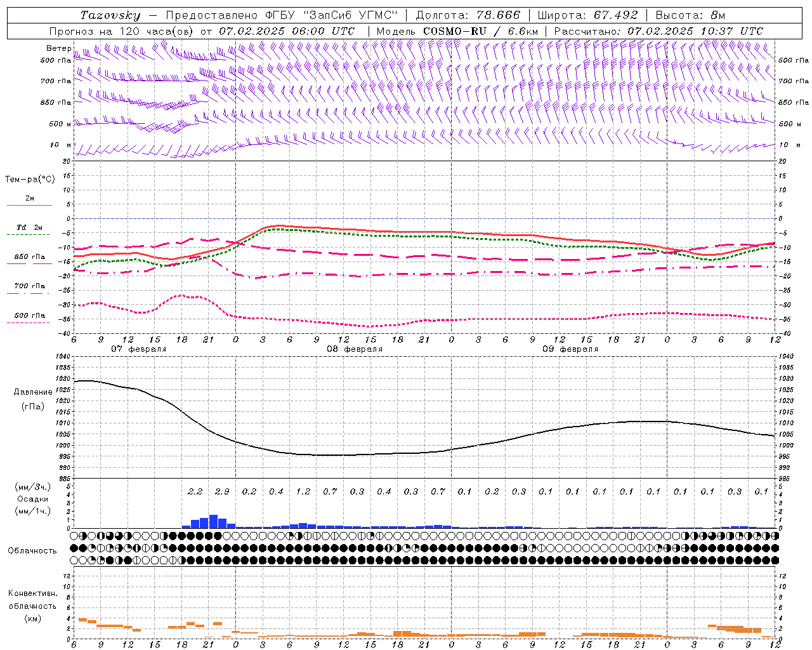Click the Ветер wind panel label
The width and height of the screenshot is (812, 650).
tap(58, 48)
